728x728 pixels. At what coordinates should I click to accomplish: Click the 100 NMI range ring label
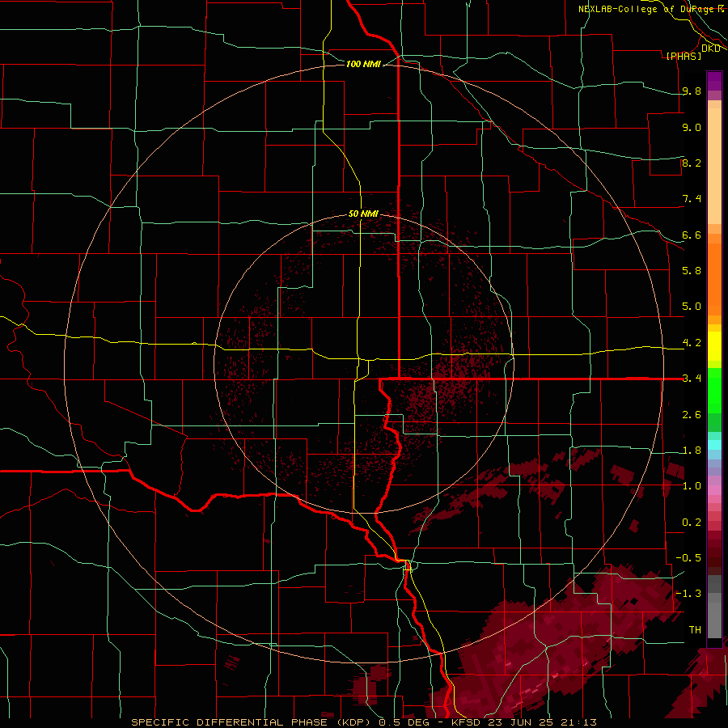click(363, 64)
